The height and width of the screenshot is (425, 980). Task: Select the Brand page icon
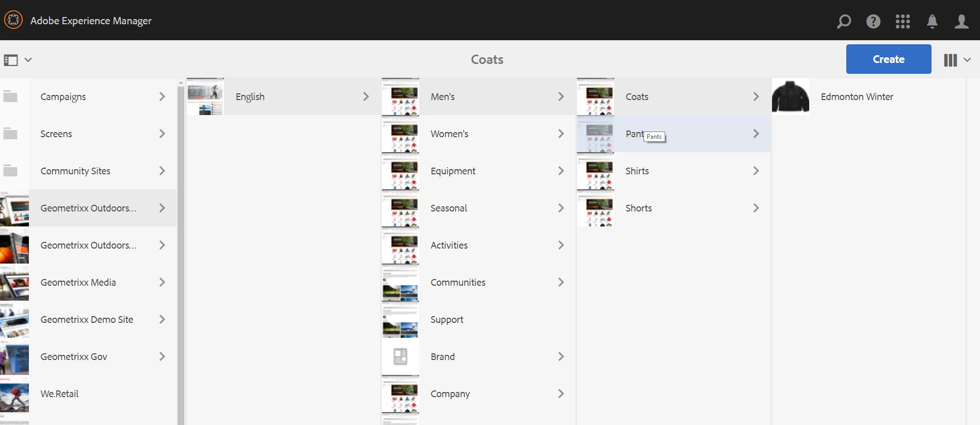(400, 356)
